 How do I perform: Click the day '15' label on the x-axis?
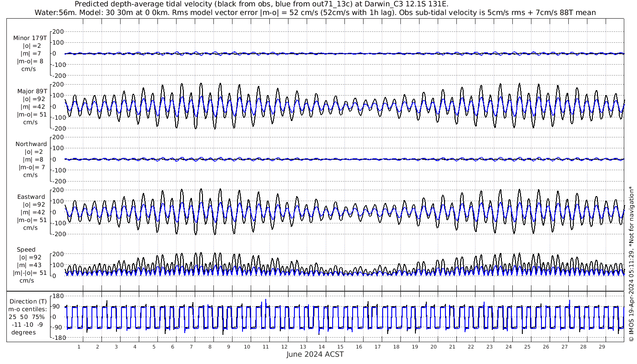(340, 347)
